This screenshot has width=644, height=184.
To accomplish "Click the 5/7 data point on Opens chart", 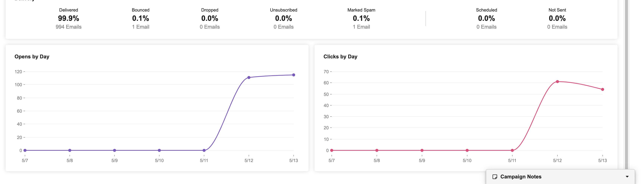I will coord(25,150).
